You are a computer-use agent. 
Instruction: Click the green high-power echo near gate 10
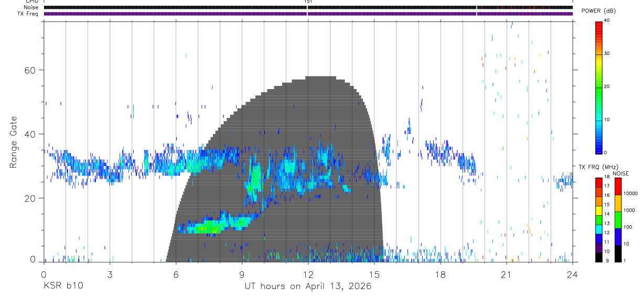coord(209,227)
